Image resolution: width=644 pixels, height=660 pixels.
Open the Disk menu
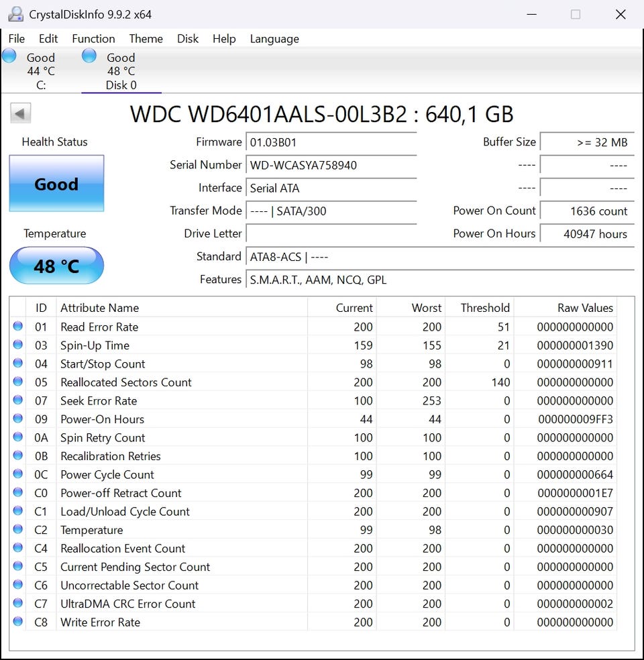pos(188,39)
